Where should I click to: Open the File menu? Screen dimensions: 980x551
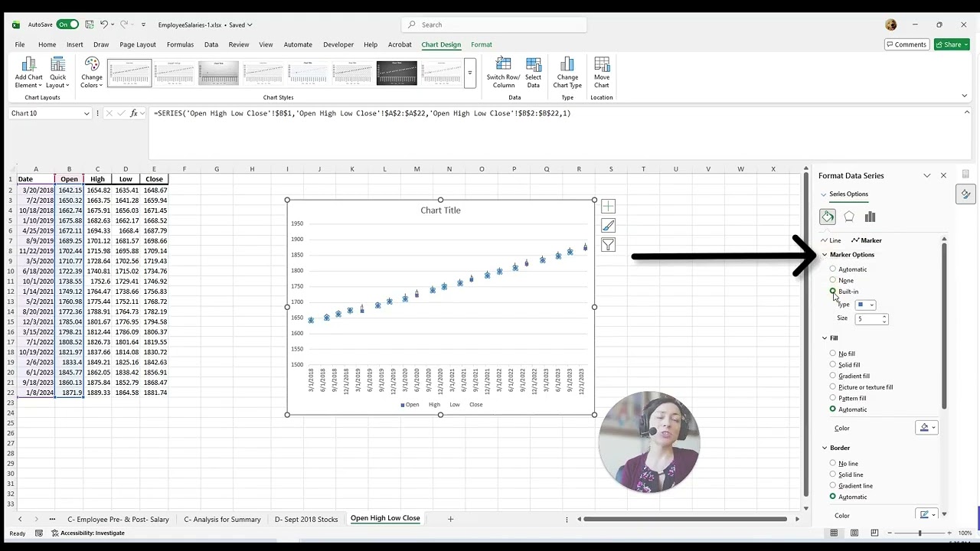click(20, 44)
